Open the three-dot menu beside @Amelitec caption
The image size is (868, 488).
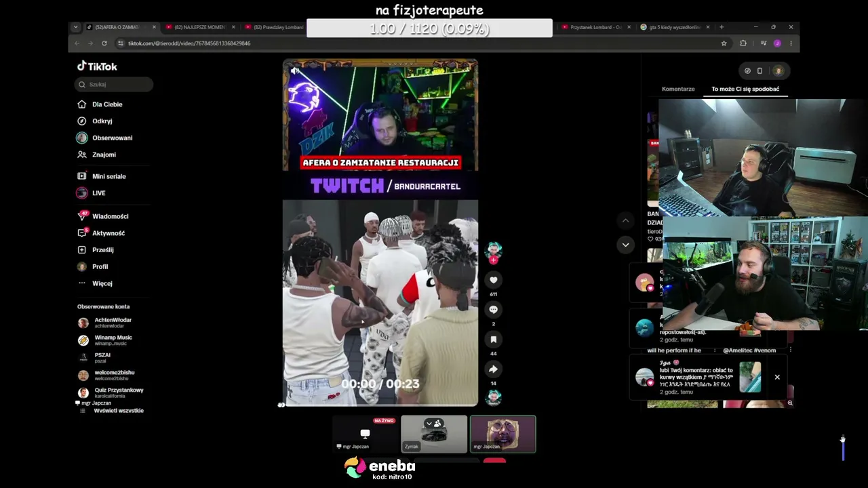point(790,350)
